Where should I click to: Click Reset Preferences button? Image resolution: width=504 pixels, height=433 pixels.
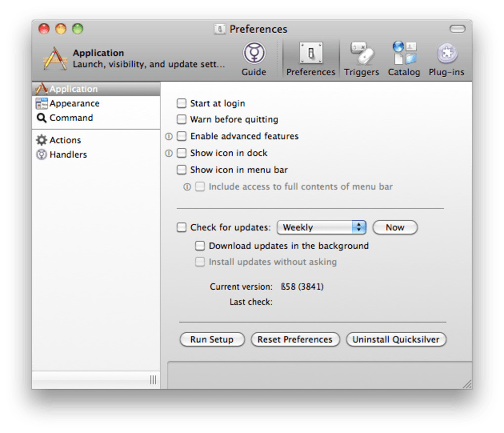point(295,340)
